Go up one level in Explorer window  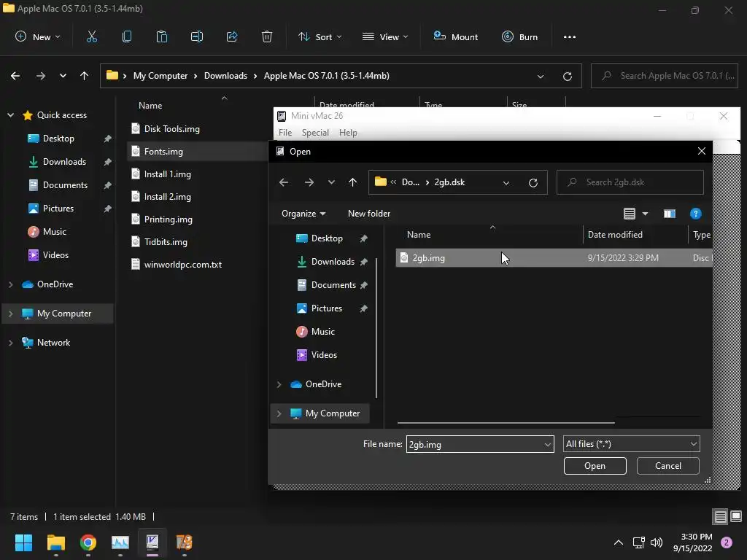click(x=85, y=76)
